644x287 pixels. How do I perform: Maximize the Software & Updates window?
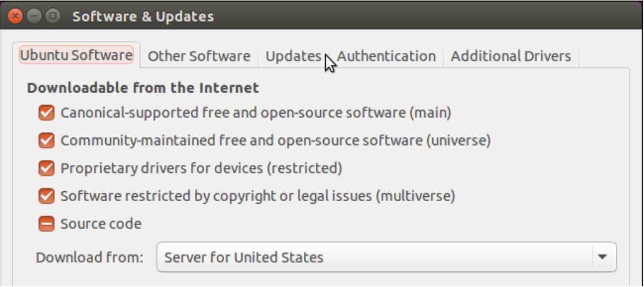click(x=52, y=17)
